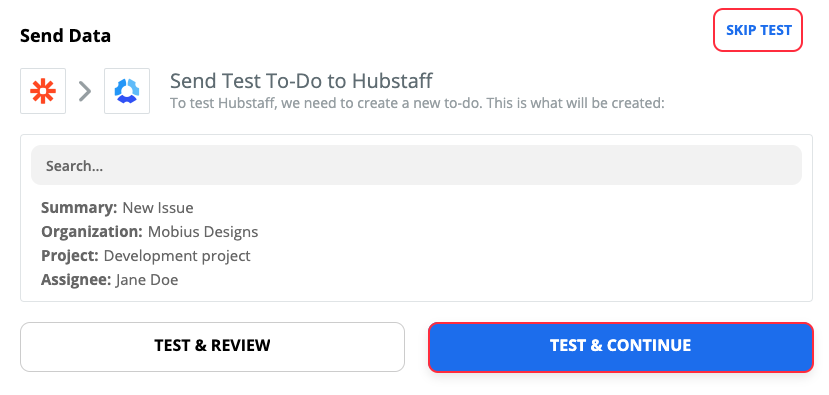Click the Summary field label
This screenshot has height=395, width=829.
[x=79, y=207]
